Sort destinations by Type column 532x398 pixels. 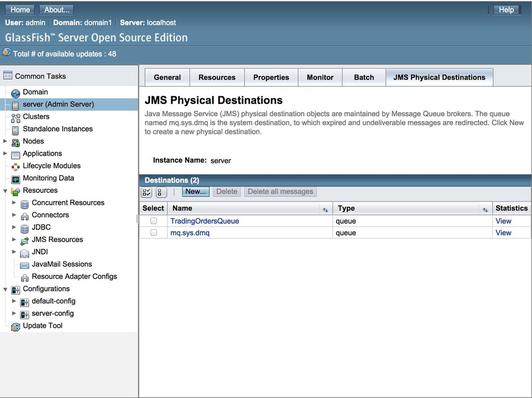click(x=485, y=210)
